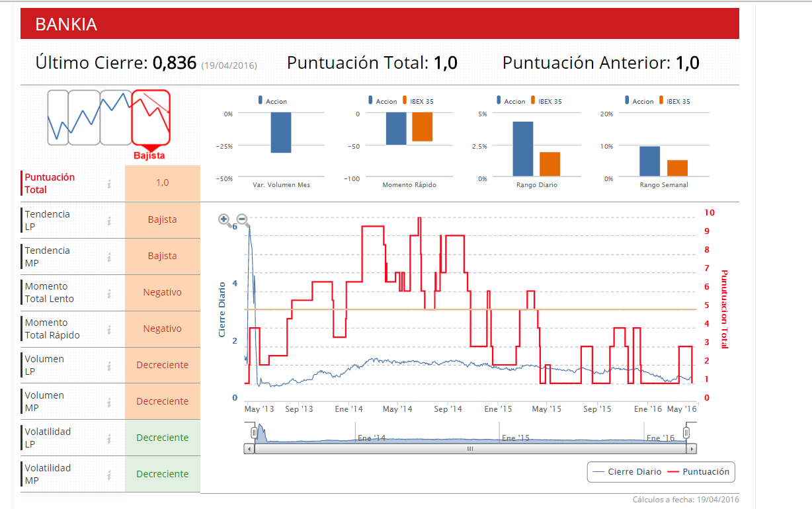Click info icon for Momento Total Rápido

[109, 329]
